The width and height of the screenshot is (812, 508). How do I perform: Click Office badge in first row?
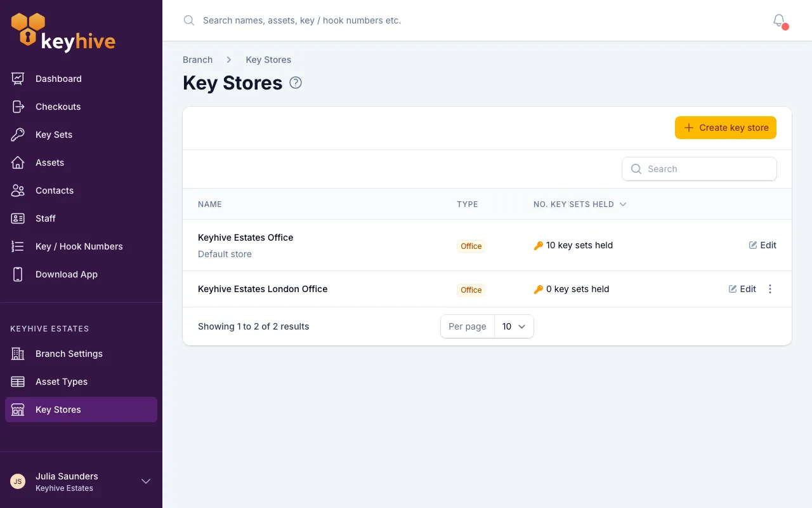pyautogui.click(x=471, y=246)
